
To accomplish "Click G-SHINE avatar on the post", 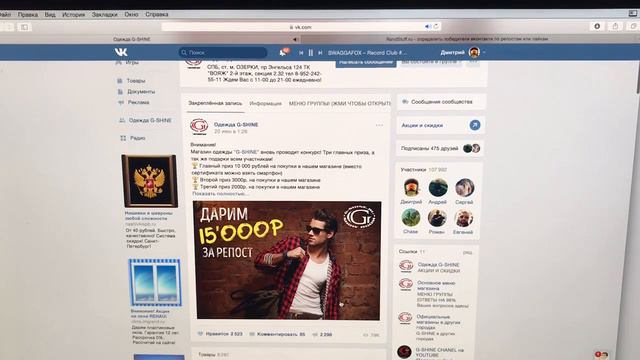I will point(199,127).
